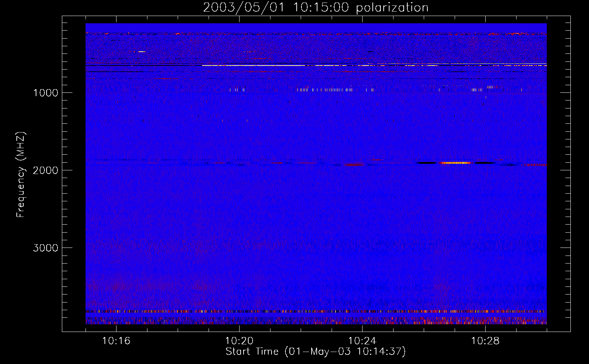Click the 10:20 time tick label

tap(239, 341)
